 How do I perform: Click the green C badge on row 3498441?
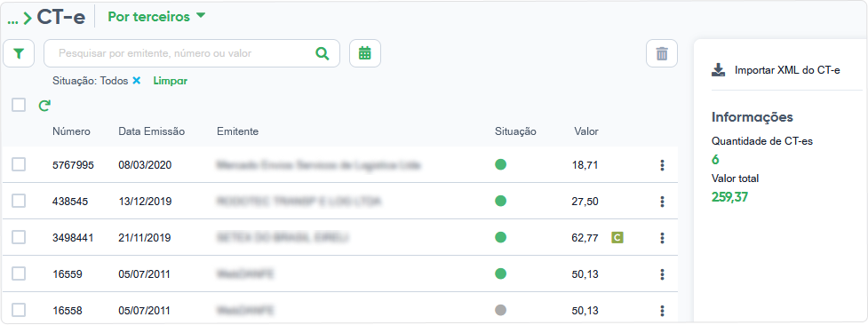pyautogui.click(x=617, y=238)
